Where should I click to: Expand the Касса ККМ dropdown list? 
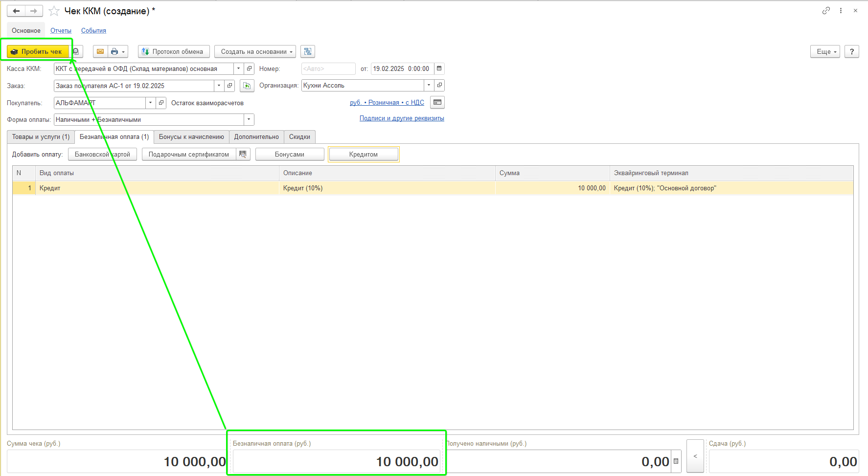click(239, 69)
